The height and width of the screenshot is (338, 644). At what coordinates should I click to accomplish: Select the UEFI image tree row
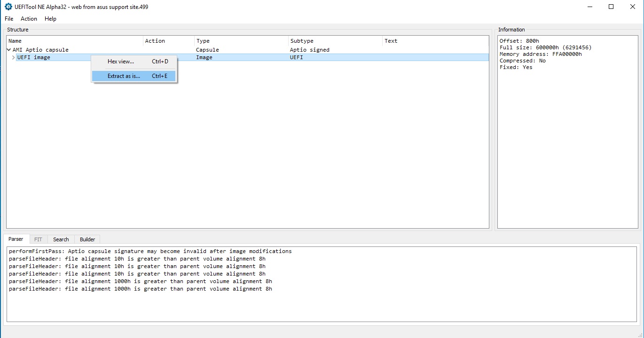coord(248,57)
